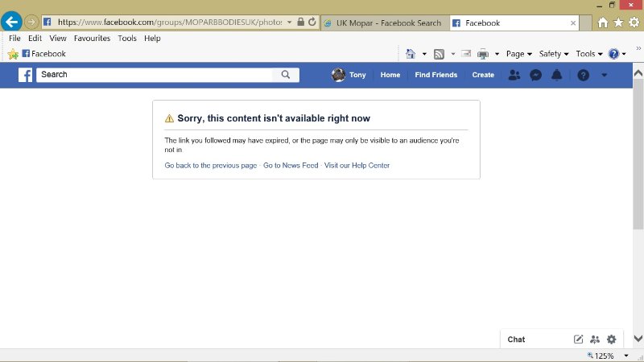
Task: Open the Quick Help question mark icon
Action: (x=584, y=75)
